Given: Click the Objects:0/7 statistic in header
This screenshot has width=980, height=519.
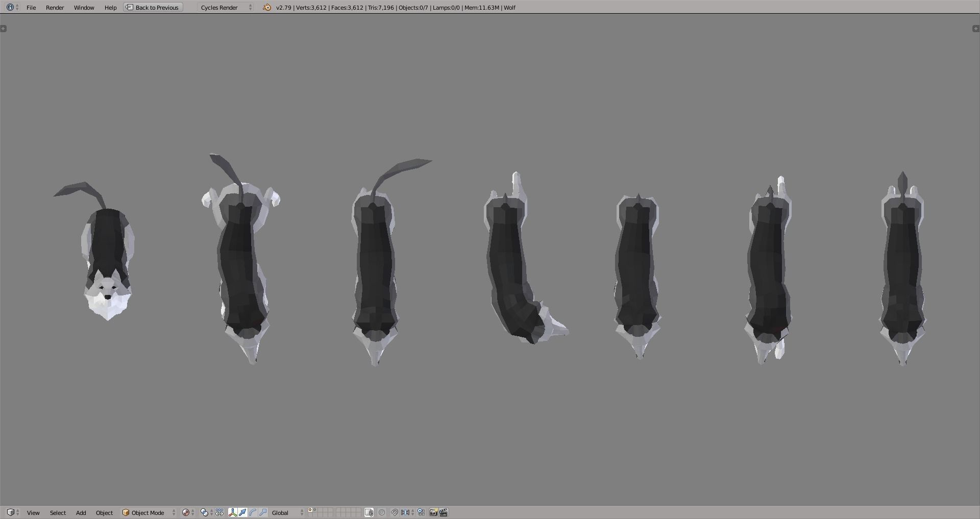Looking at the screenshot, I should (x=413, y=7).
